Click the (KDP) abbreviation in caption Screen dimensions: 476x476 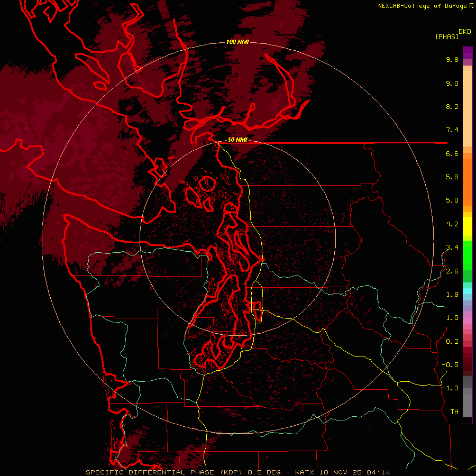[x=231, y=472]
